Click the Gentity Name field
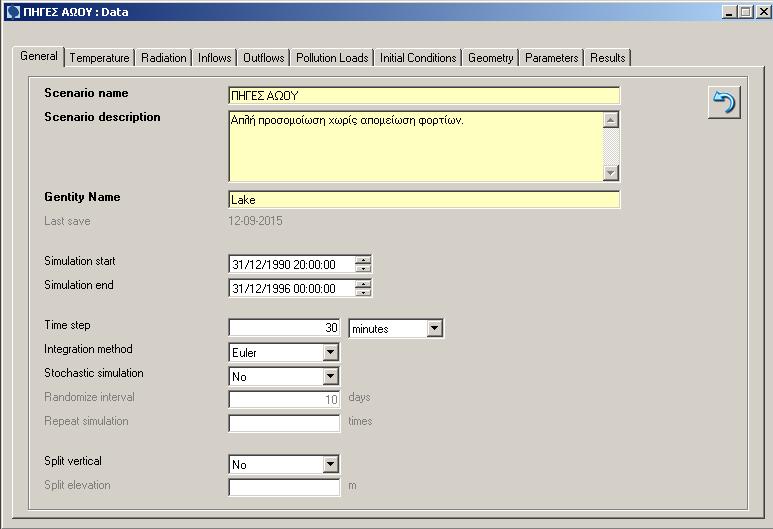 pos(424,200)
